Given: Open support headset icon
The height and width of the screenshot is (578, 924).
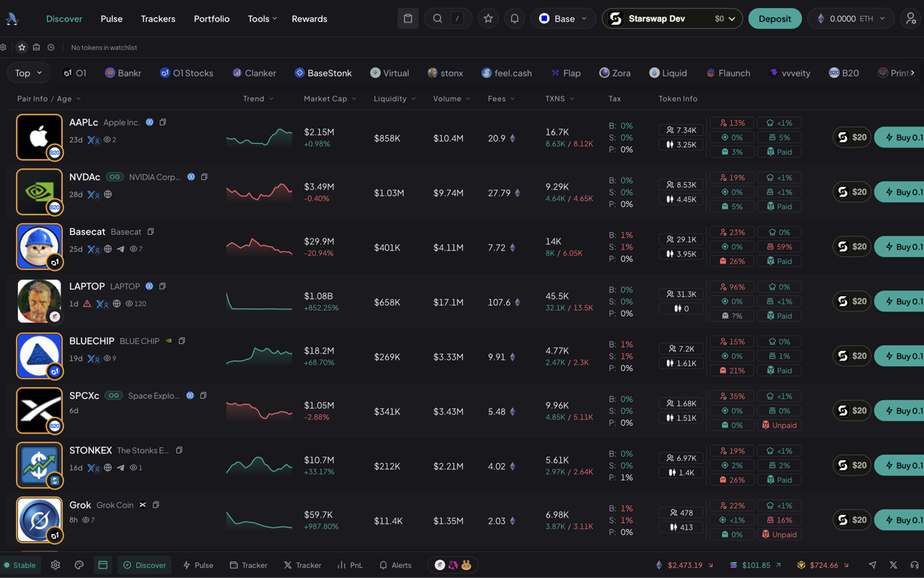Looking at the screenshot, I should tap(915, 565).
